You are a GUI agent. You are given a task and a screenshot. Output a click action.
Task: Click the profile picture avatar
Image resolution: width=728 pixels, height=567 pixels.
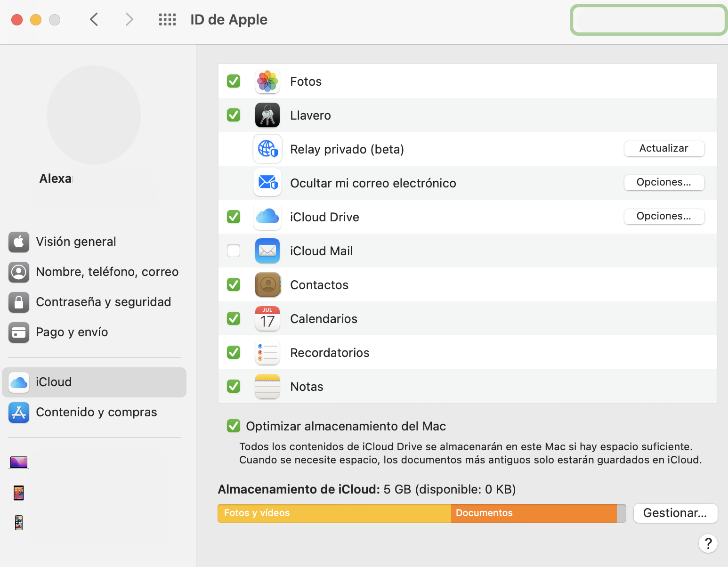94,115
